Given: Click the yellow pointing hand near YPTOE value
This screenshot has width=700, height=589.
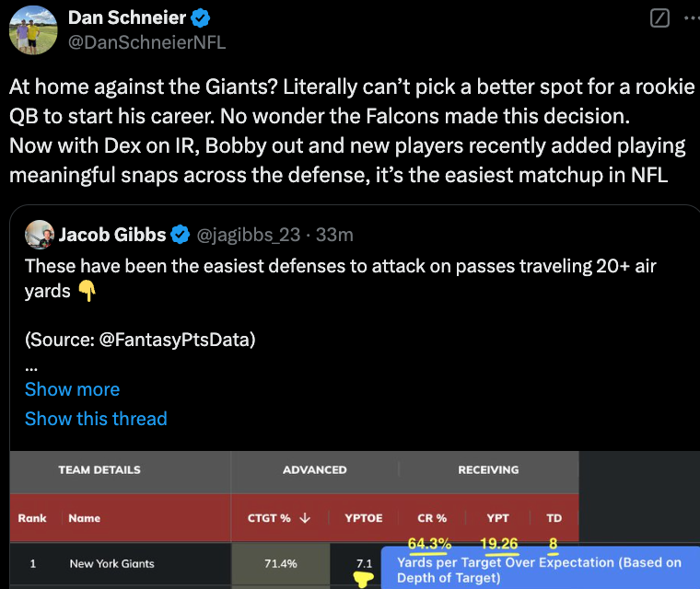Looking at the screenshot, I should 363,580.
